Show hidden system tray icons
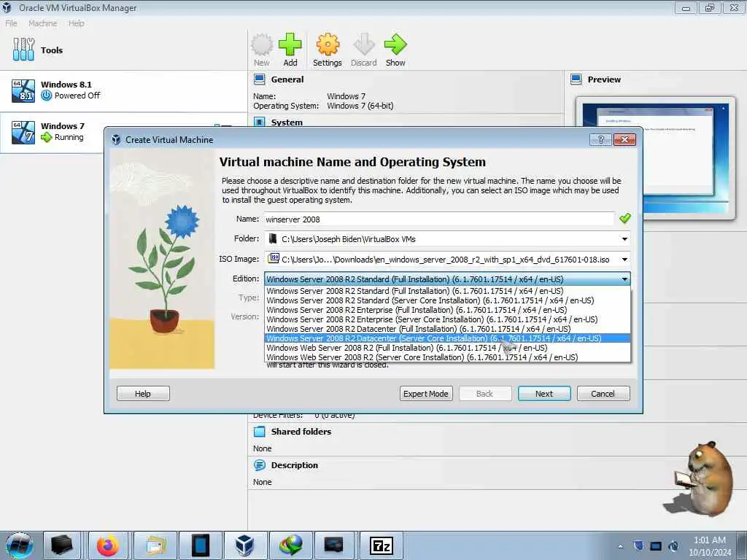 pyautogui.click(x=620, y=546)
